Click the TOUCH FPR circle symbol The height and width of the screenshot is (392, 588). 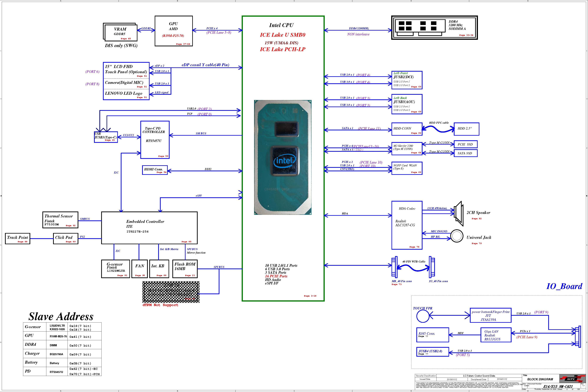pos(423,316)
